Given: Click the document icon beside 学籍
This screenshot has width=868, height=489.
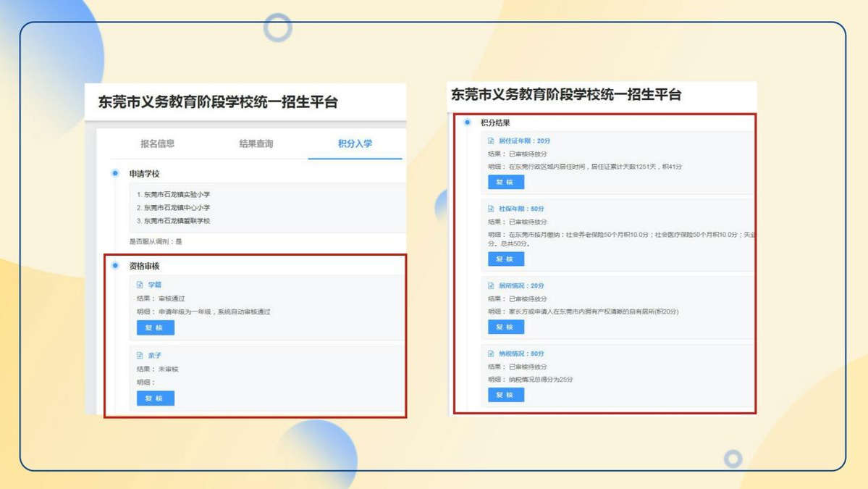Looking at the screenshot, I should pos(140,285).
